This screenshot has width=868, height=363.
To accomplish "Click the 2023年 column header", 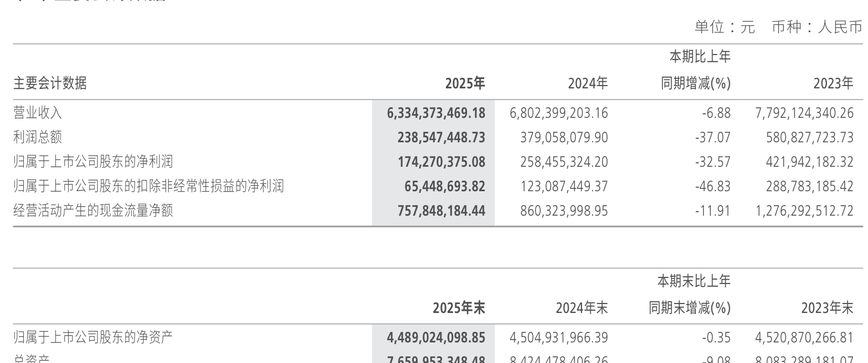I will [833, 83].
